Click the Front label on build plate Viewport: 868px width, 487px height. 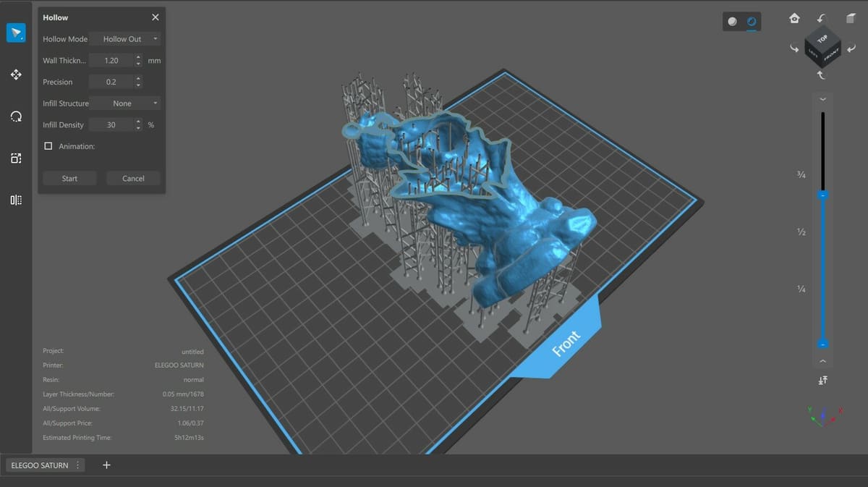(566, 344)
